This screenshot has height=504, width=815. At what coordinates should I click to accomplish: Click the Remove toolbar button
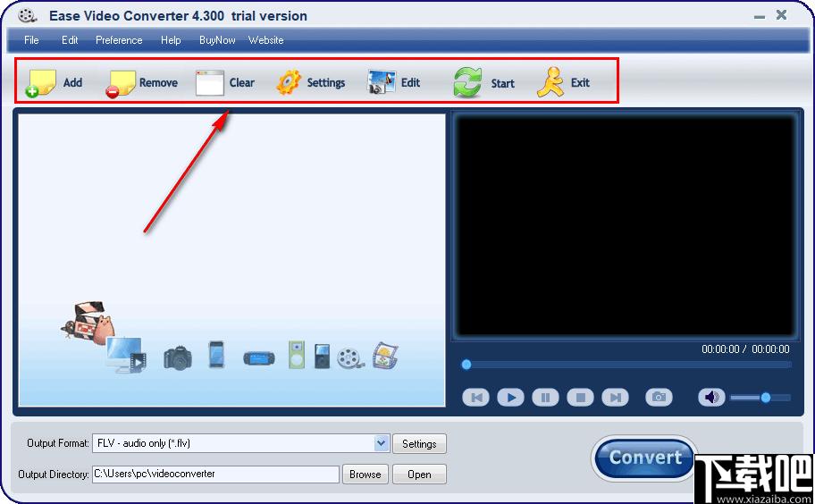[141, 82]
